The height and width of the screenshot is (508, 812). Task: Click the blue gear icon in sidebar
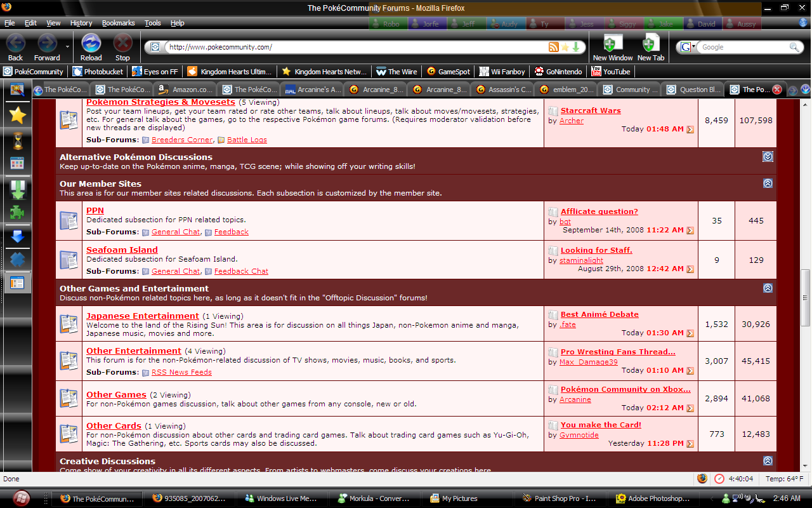pyautogui.click(x=17, y=260)
